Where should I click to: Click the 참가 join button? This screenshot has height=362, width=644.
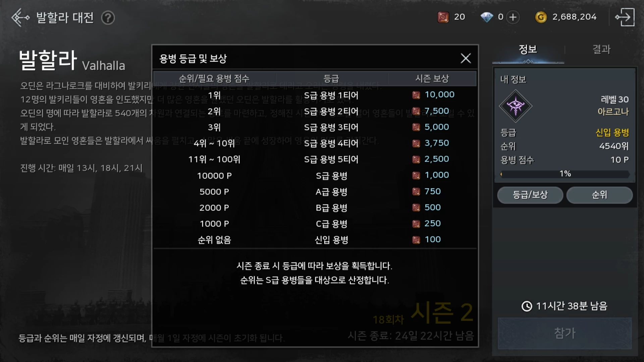click(x=565, y=333)
